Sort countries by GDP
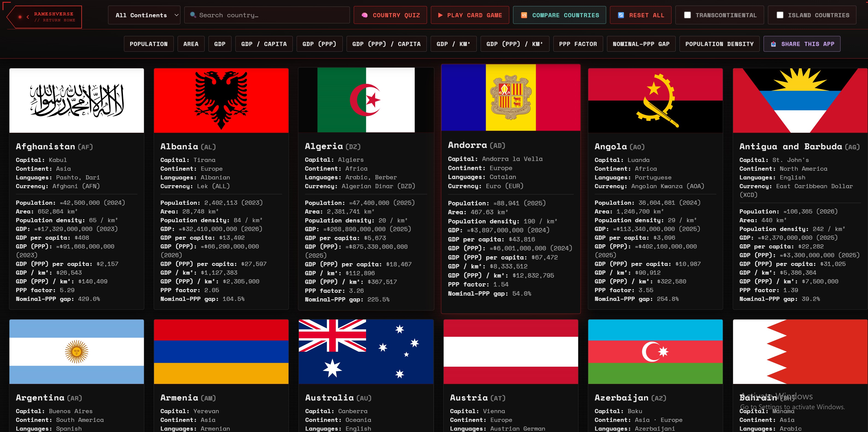The height and width of the screenshot is (432, 868). point(220,44)
